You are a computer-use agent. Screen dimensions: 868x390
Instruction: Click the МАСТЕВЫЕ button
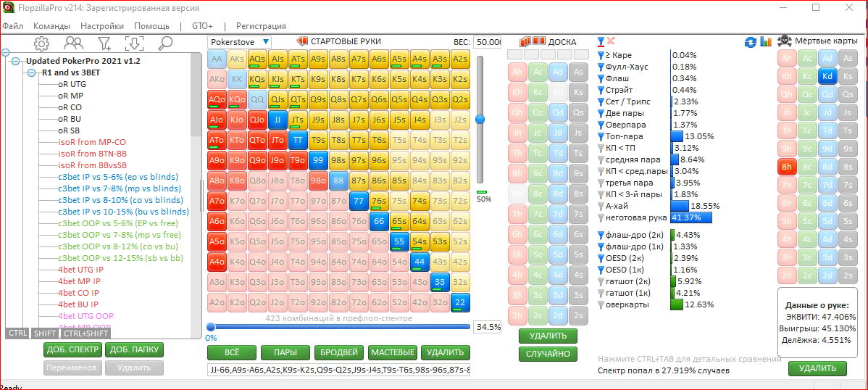(x=392, y=352)
